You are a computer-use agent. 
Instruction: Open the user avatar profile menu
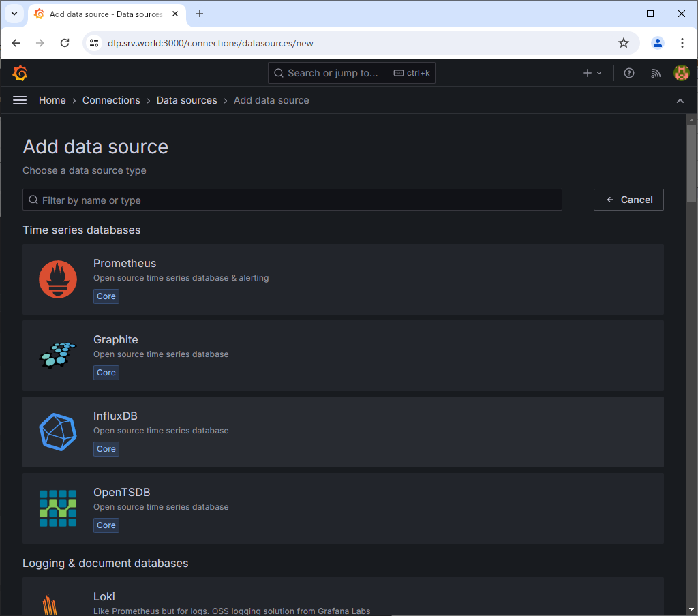pyautogui.click(x=681, y=73)
